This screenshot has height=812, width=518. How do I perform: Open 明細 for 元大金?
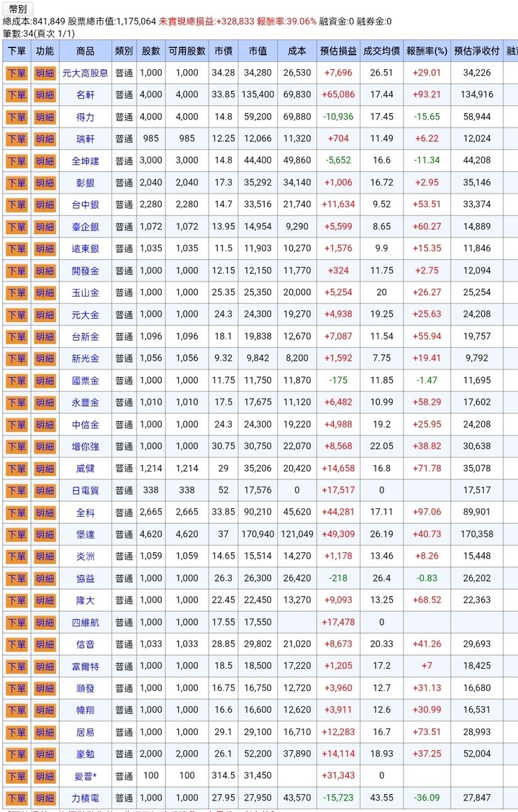pyautogui.click(x=45, y=315)
